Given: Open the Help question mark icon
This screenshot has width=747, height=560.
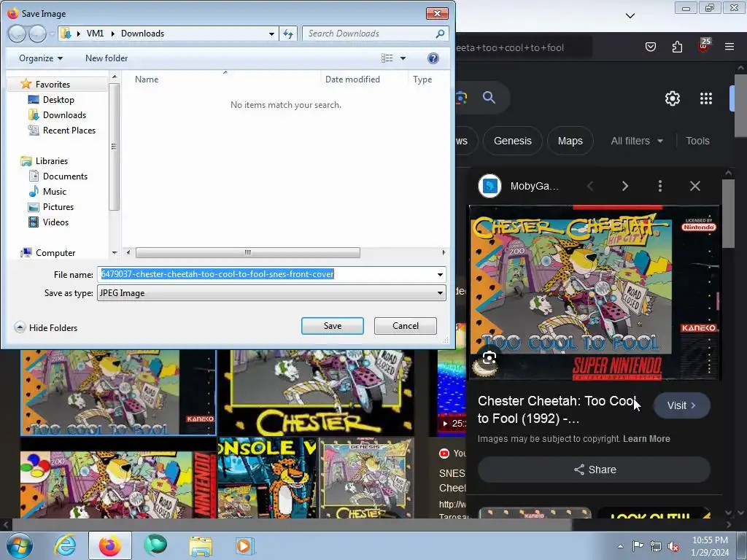Looking at the screenshot, I should click(433, 58).
